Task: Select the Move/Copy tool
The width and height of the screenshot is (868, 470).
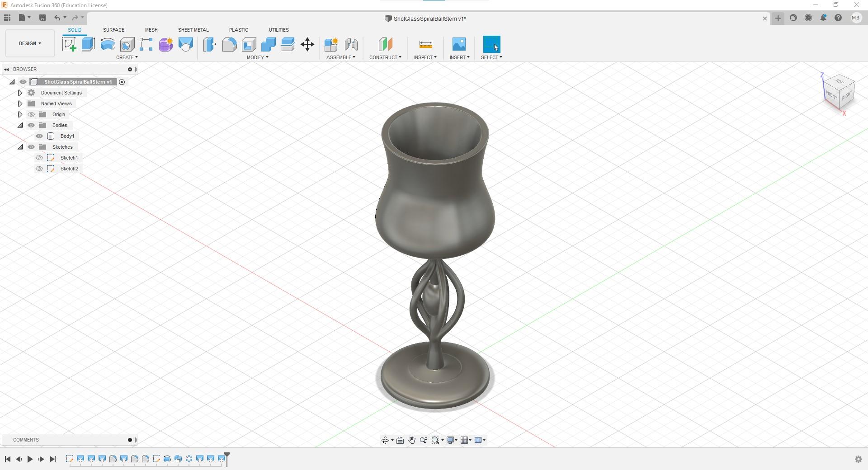Action: [x=307, y=44]
